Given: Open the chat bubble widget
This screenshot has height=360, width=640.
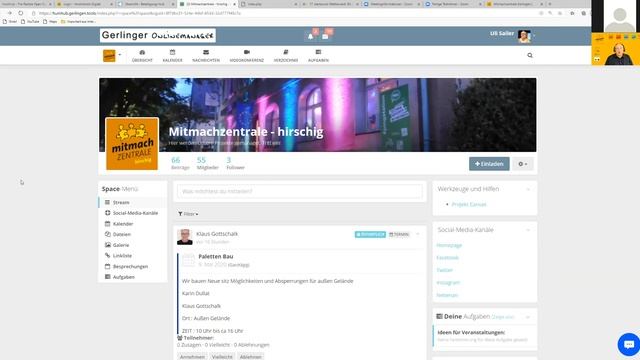Looking at the screenshot, I should 629,344.
